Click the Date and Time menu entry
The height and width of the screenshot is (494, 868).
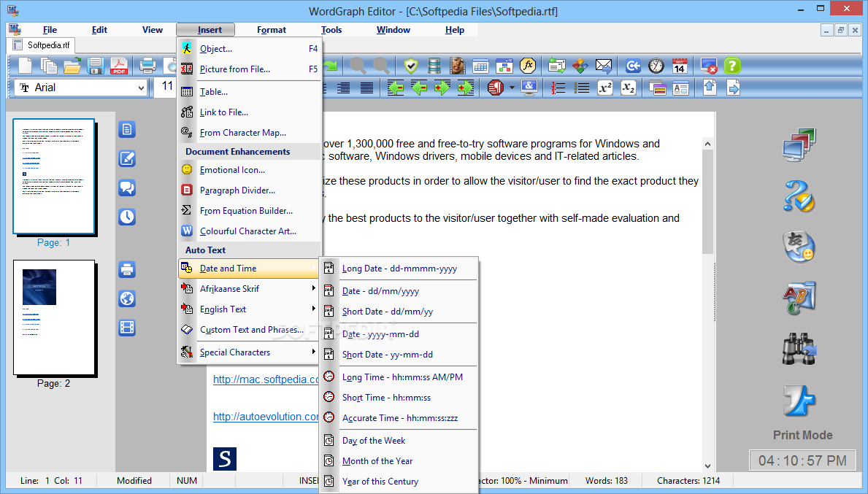(248, 269)
